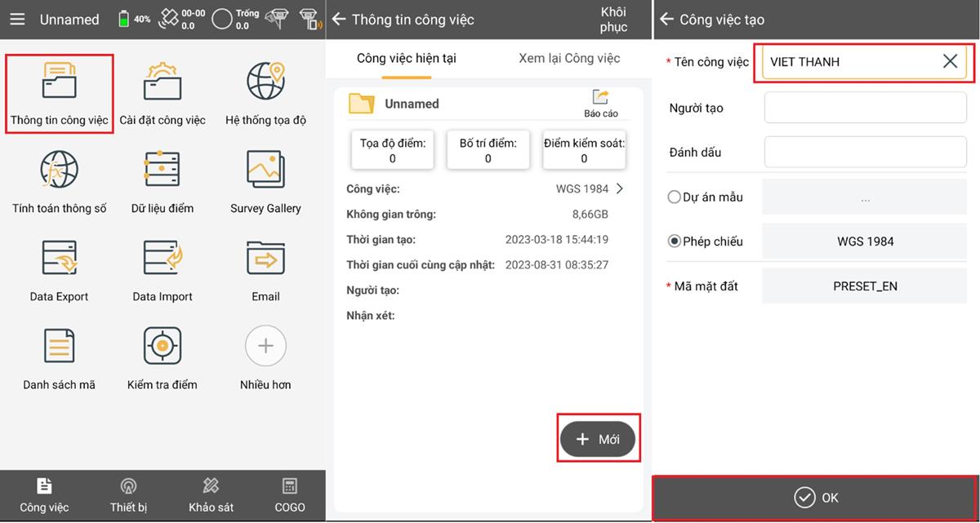Expand the WGS 1984 công việc chevron
Viewport: 980px width, 523px height.
pyautogui.click(x=620, y=188)
